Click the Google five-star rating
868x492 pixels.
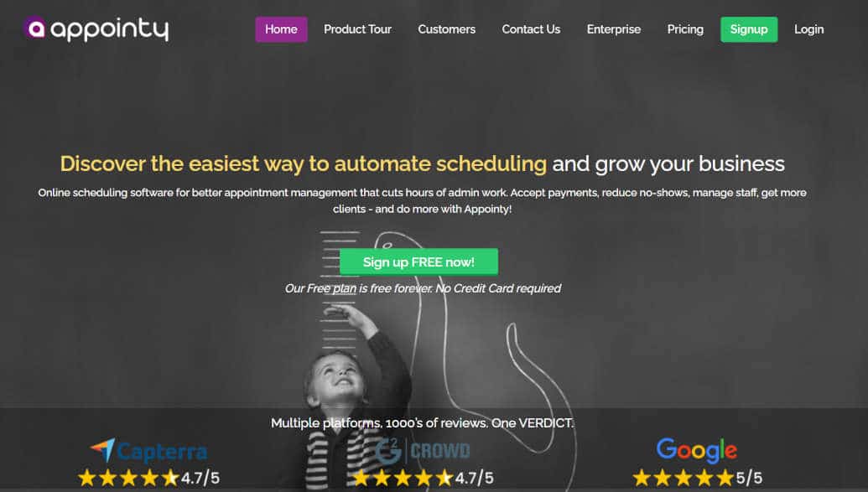click(683, 478)
